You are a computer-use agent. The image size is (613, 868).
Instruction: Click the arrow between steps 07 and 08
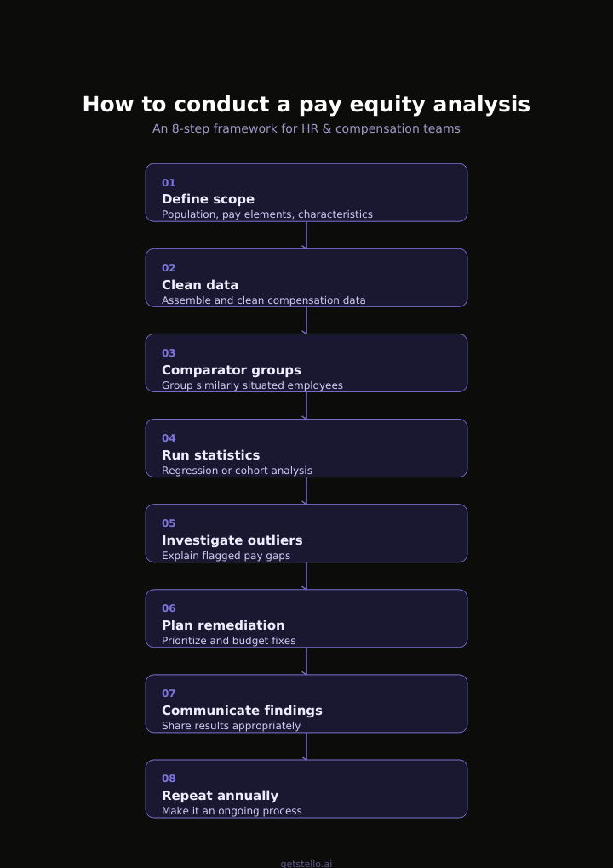tap(306, 747)
